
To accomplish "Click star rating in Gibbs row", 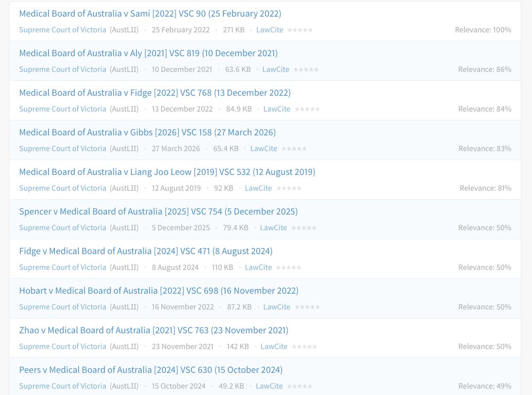I will (x=294, y=149).
